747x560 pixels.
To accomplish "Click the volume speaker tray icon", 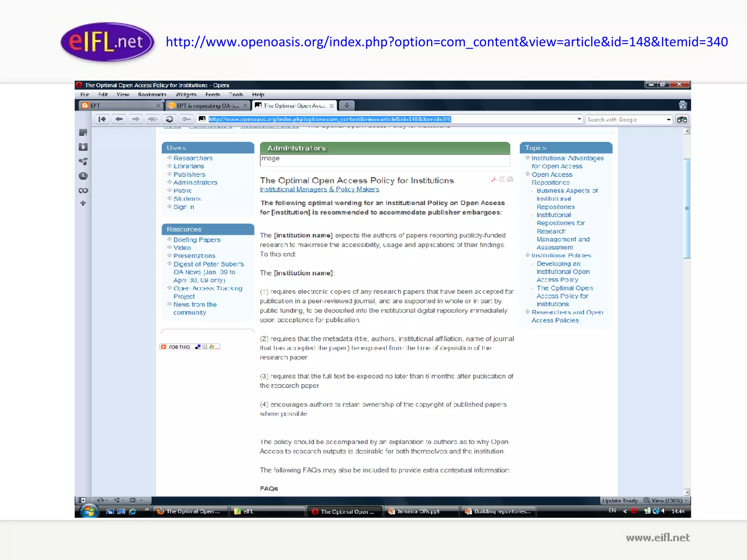I will click(x=663, y=511).
